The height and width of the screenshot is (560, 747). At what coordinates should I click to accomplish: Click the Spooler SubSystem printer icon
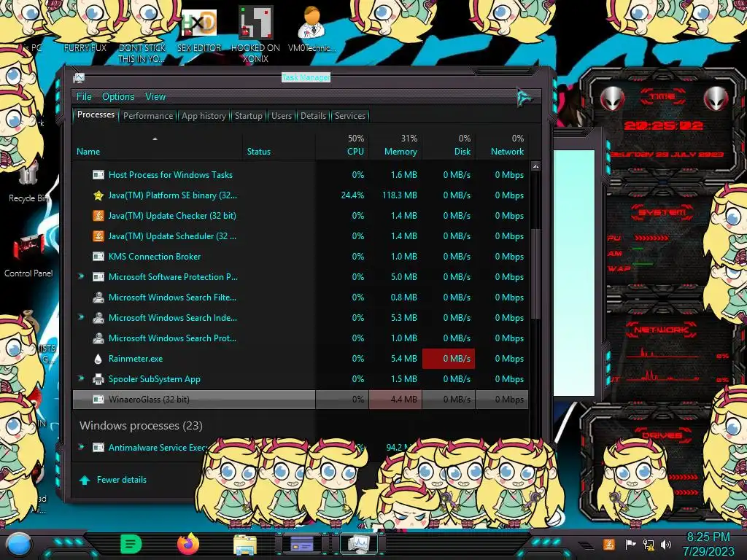point(98,379)
